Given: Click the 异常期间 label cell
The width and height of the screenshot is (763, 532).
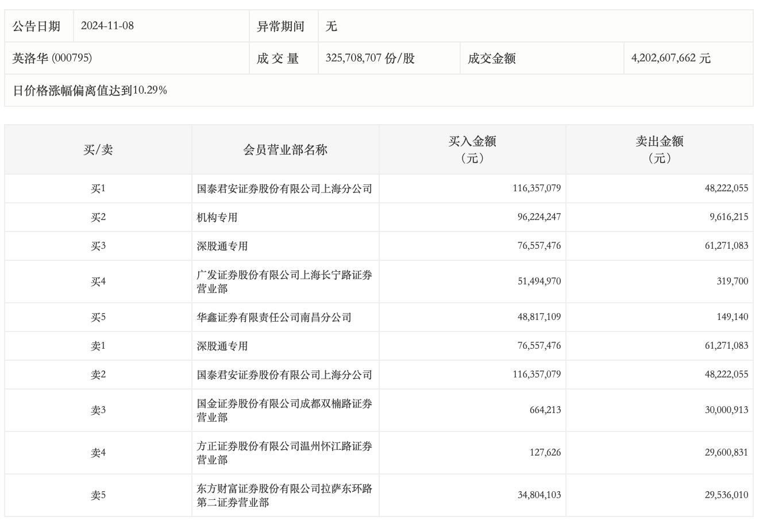Looking at the screenshot, I should 280,26.
